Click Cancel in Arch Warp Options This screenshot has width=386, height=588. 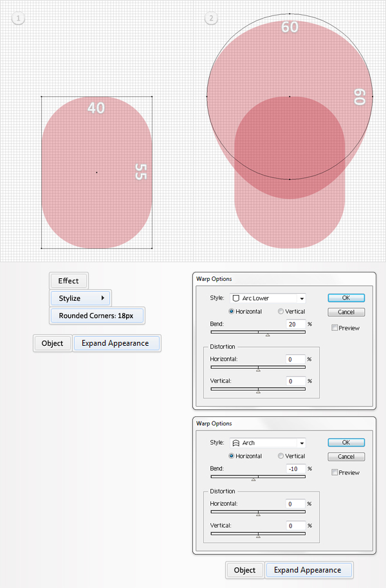346,457
